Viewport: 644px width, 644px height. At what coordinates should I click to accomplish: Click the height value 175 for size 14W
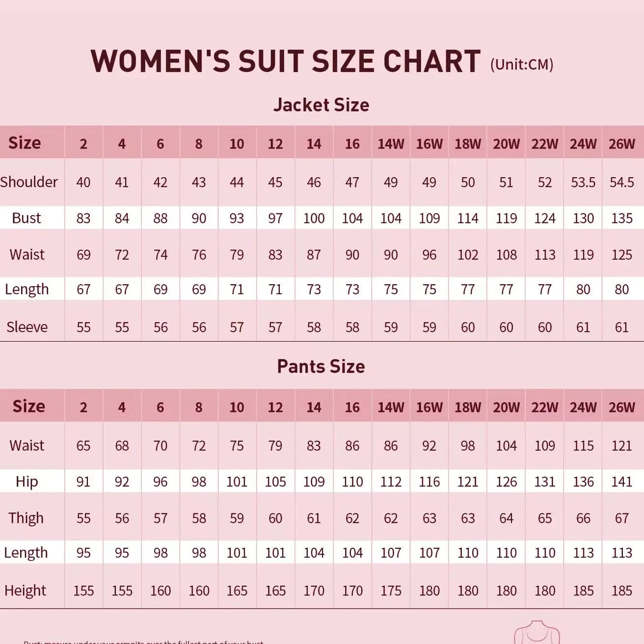pos(391,590)
